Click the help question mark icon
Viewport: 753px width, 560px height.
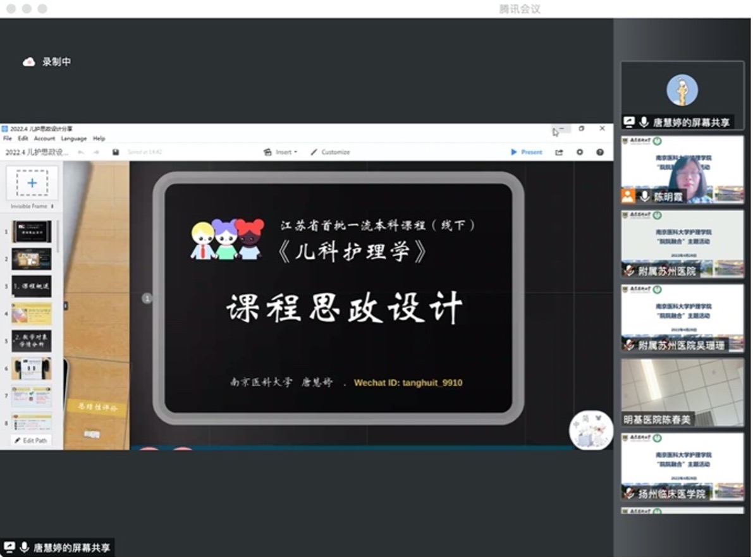point(599,152)
